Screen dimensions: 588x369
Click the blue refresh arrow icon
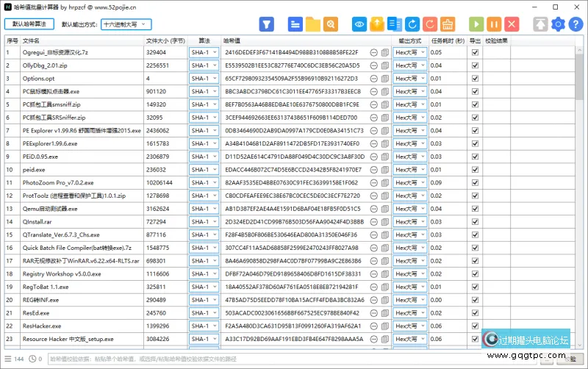412,24
